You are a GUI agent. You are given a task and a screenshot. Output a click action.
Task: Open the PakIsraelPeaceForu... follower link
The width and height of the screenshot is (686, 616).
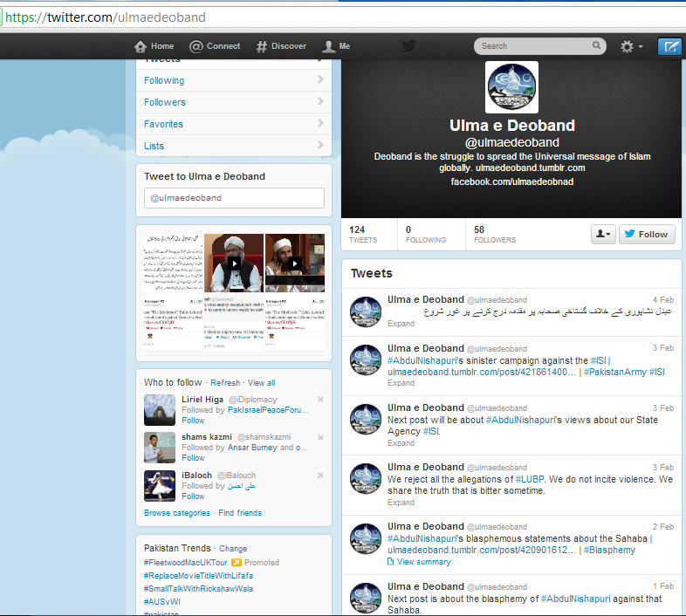tap(268, 410)
